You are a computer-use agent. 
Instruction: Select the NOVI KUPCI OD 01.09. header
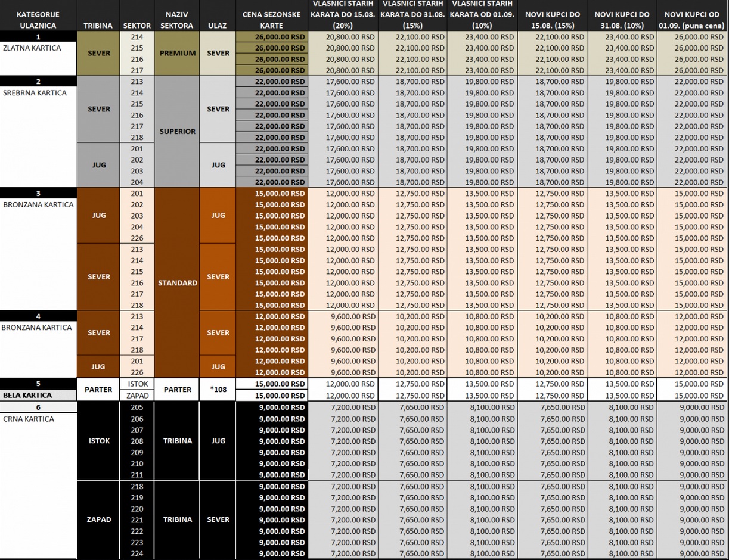pos(692,20)
